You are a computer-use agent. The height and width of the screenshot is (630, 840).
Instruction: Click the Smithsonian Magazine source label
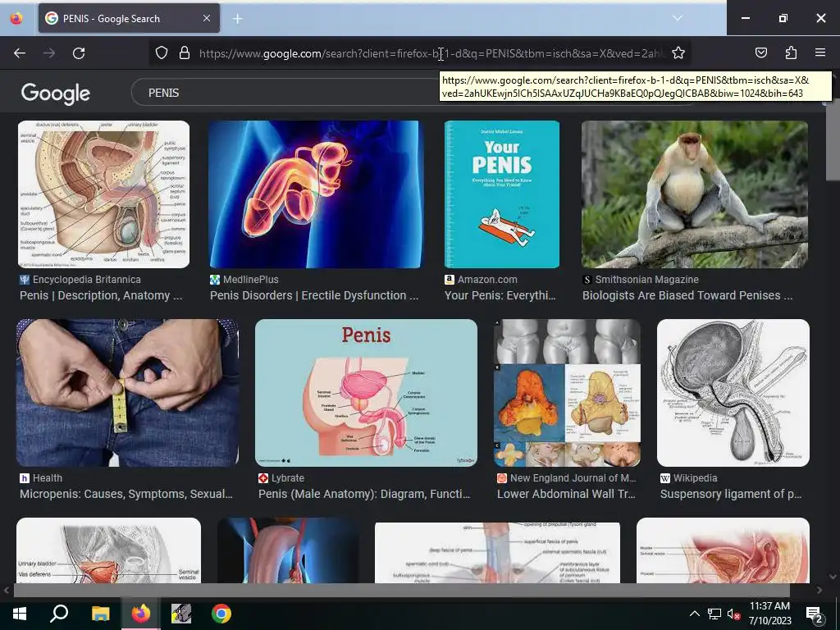click(647, 280)
